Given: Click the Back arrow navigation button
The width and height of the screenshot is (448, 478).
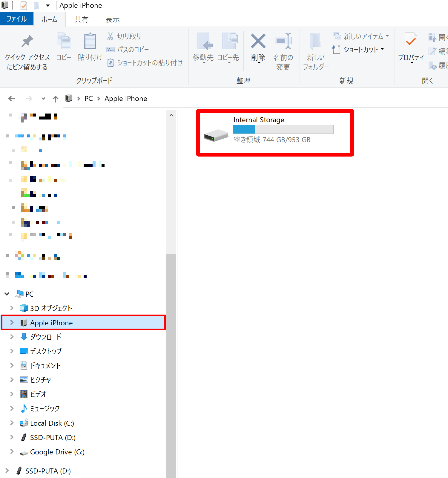Looking at the screenshot, I should pos(12,99).
